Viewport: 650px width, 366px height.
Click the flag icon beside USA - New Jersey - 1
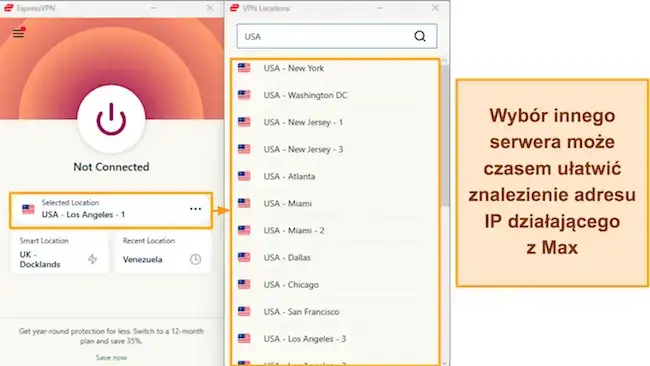coord(244,122)
